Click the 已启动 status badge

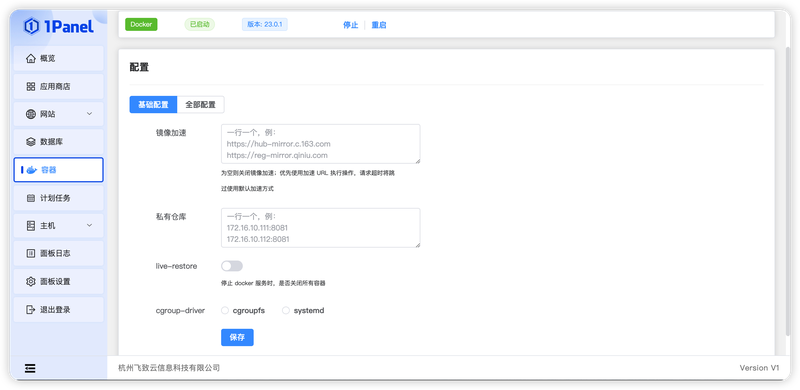(x=199, y=25)
